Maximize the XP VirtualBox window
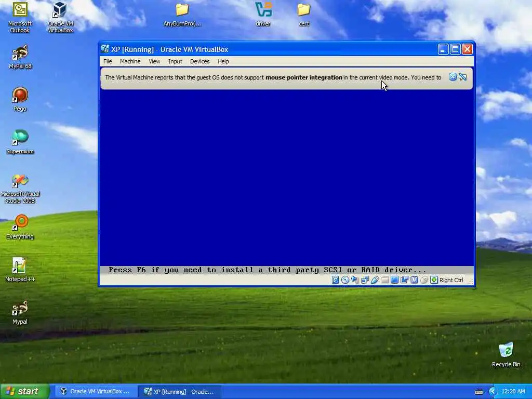Viewport: 532px width, 399px height. (455, 49)
